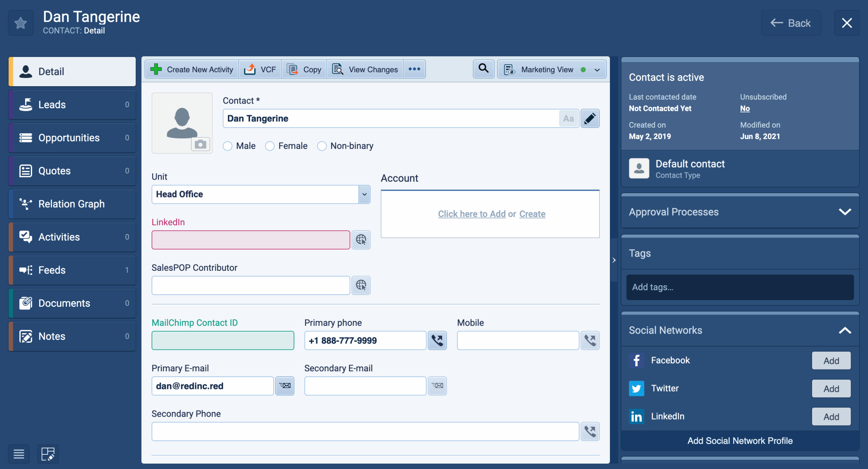Click the Create account link

[532, 214]
